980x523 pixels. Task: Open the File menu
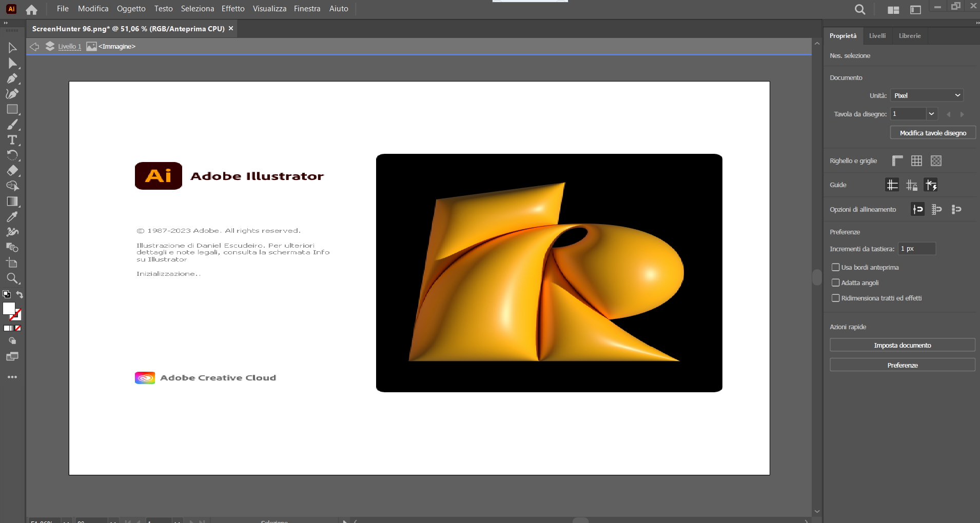coord(63,9)
